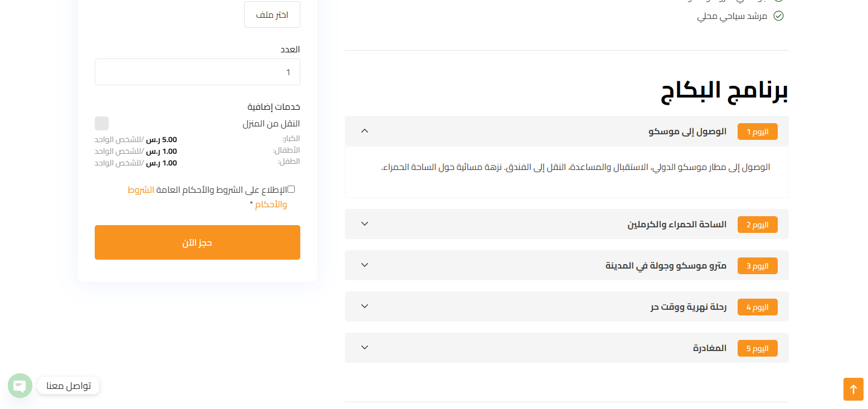The width and height of the screenshot is (868, 409).
Task: Click the اختر ملف file chooser button
Action: pyautogui.click(x=272, y=14)
